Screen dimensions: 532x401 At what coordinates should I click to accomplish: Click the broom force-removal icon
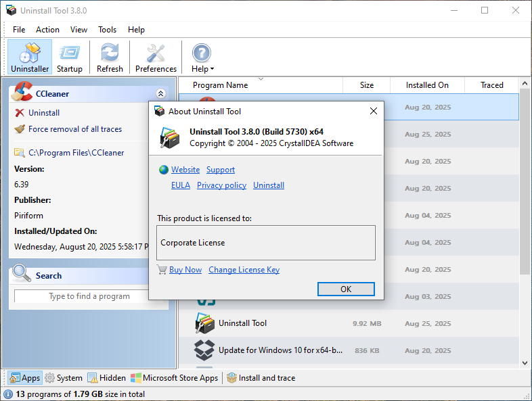tap(20, 129)
